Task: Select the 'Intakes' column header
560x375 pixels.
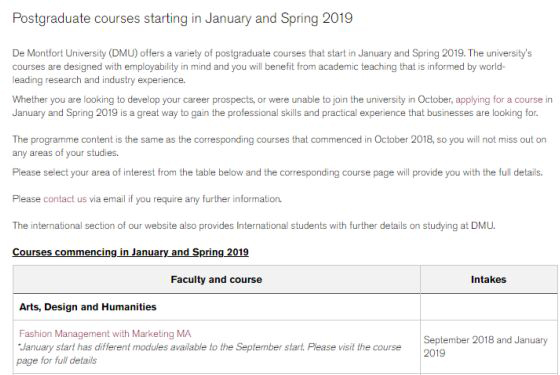Action: tap(489, 279)
